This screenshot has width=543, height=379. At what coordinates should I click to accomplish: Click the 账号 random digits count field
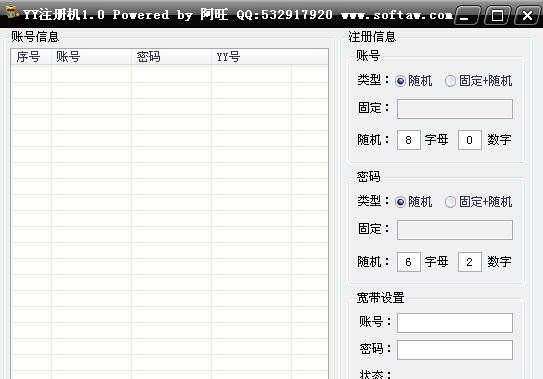click(x=470, y=140)
